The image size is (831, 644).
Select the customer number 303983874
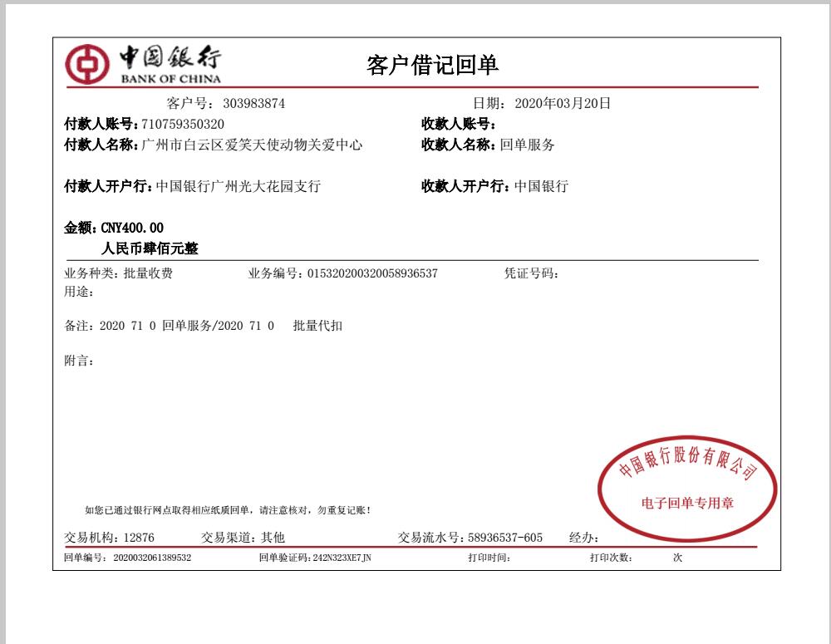pos(253,103)
